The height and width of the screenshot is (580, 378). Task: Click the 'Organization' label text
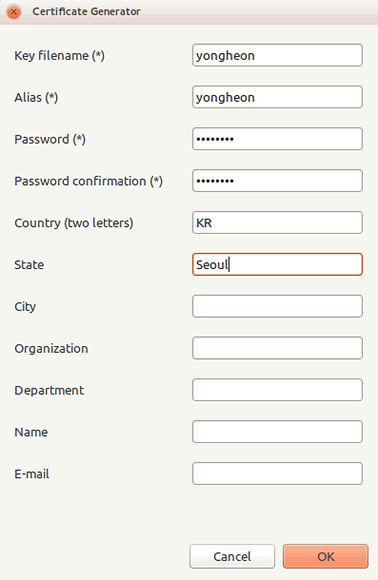point(51,349)
